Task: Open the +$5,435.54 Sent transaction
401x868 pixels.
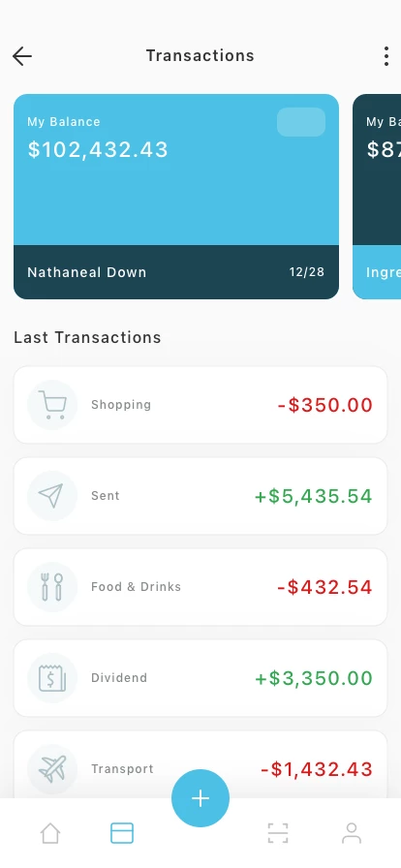Action: tap(200, 495)
